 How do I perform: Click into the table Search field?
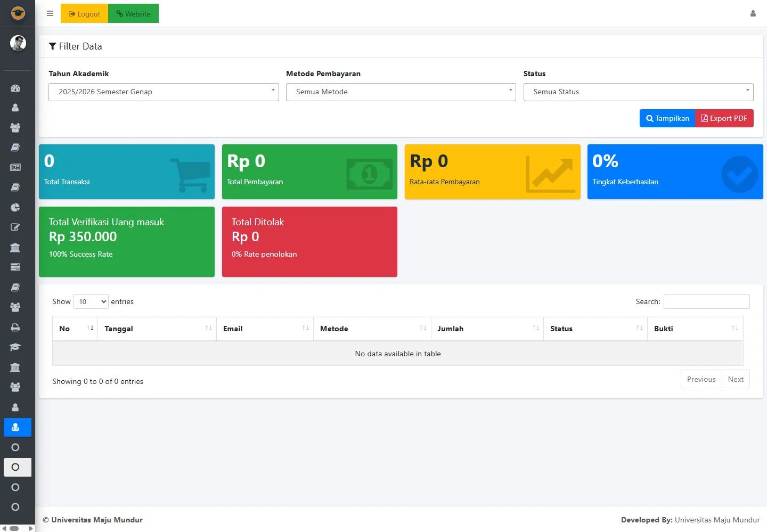click(706, 301)
